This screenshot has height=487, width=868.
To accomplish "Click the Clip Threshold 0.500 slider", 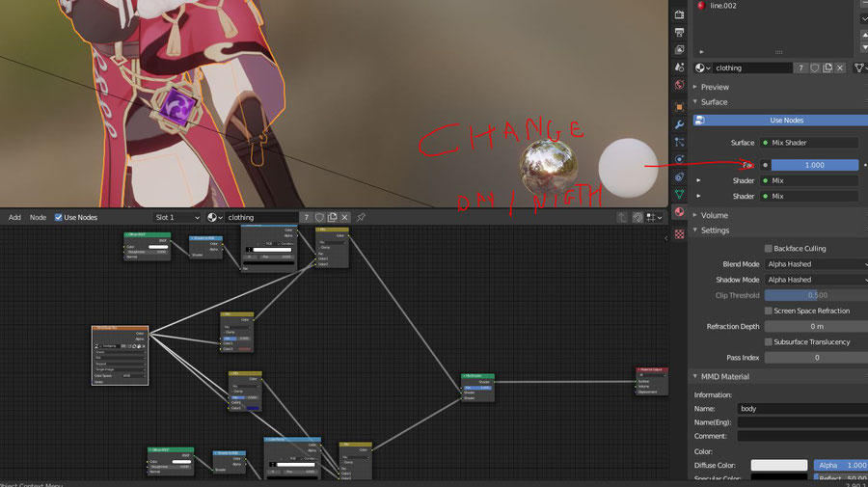I will (816, 295).
